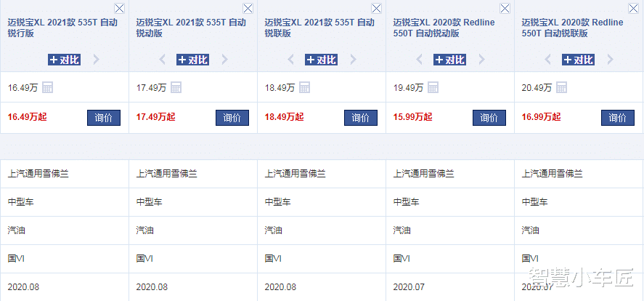The width and height of the screenshot is (644, 301).
Task: Select guide price 20.49万 text
Action: click(x=537, y=87)
